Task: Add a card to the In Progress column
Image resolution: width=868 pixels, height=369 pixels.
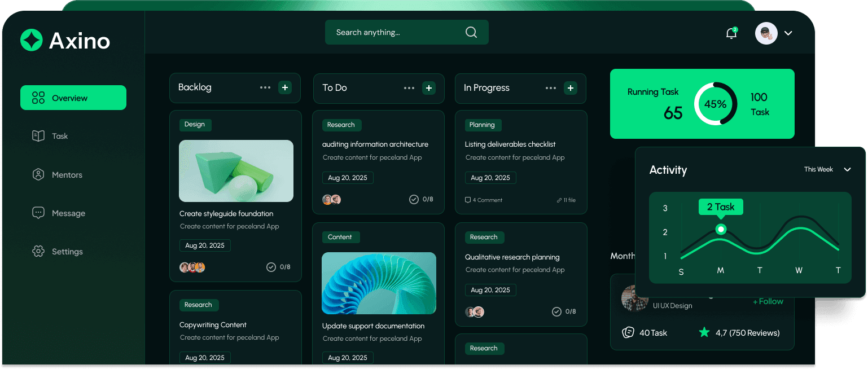Action: click(x=571, y=88)
